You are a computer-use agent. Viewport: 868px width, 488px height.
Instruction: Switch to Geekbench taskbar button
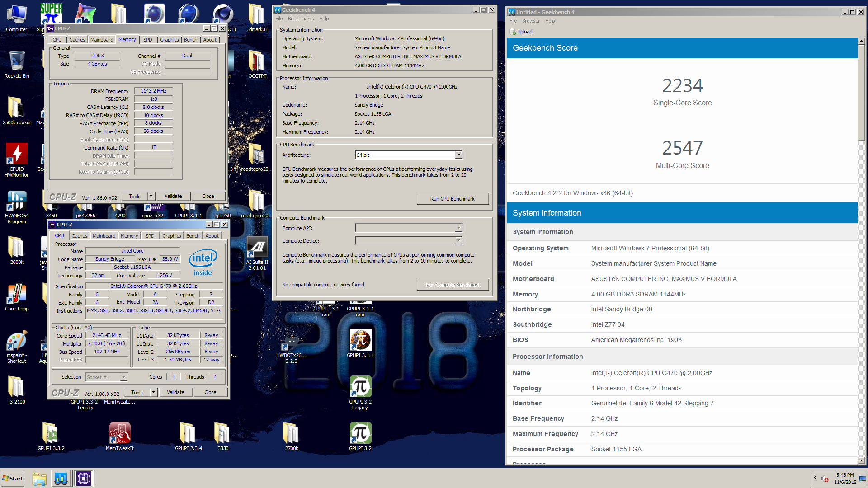(x=61, y=479)
